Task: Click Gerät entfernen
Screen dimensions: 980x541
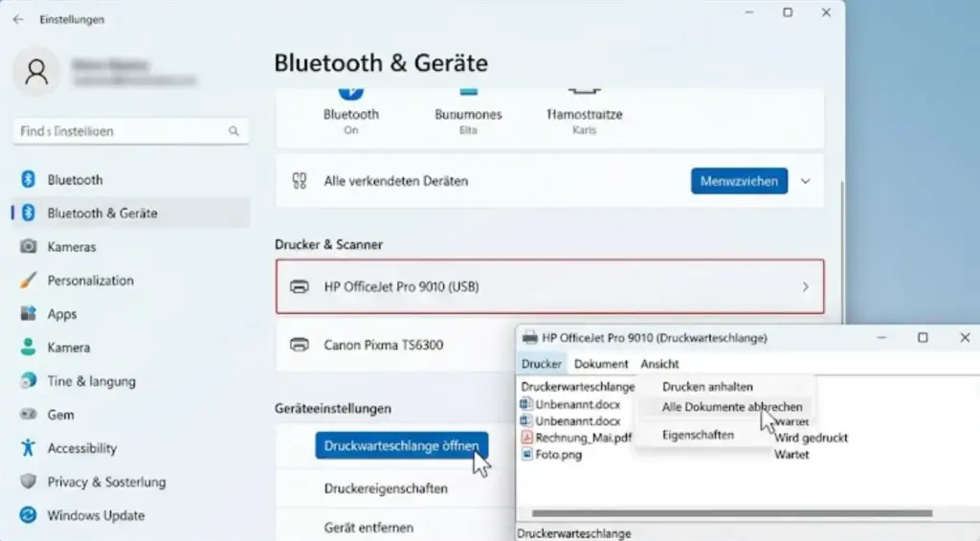Action: point(368,528)
